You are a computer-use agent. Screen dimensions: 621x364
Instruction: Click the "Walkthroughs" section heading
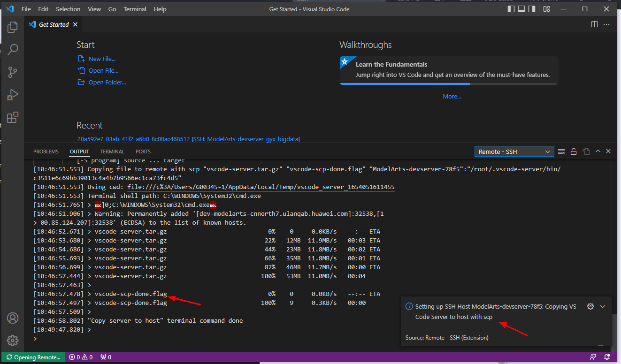point(366,45)
